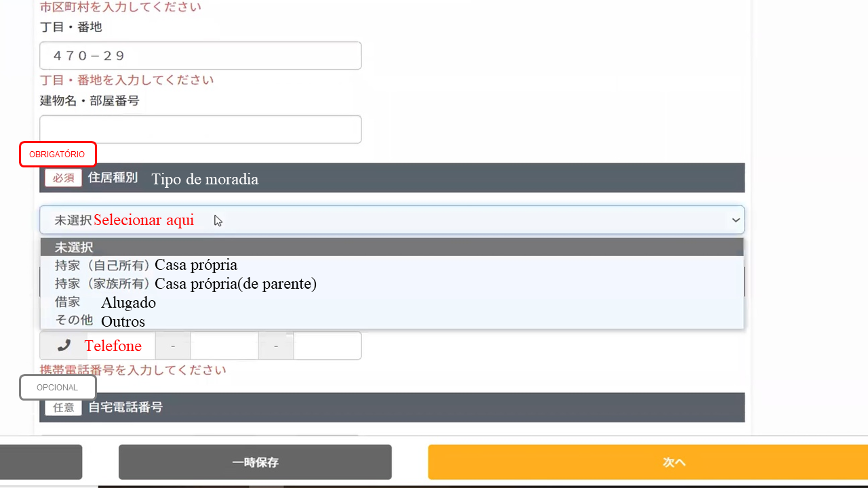
Task: Click the 自宅電話番号 section header
Action: pos(125,407)
